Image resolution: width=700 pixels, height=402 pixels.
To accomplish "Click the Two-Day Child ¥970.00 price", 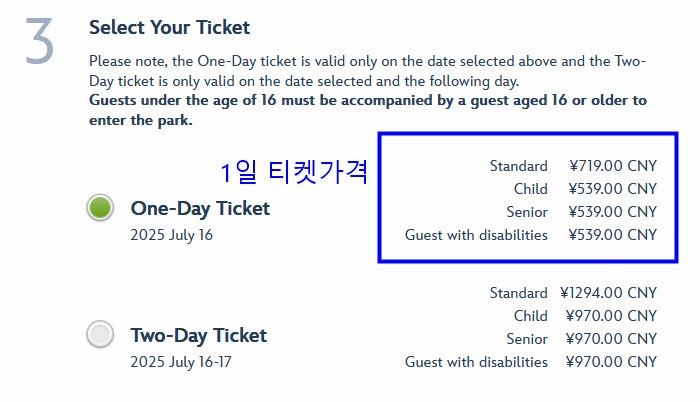I will click(611, 316).
